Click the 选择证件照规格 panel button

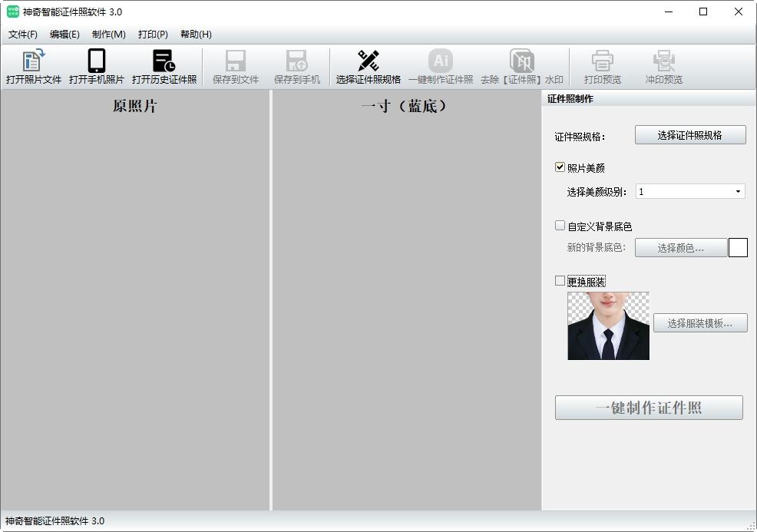[x=690, y=135]
